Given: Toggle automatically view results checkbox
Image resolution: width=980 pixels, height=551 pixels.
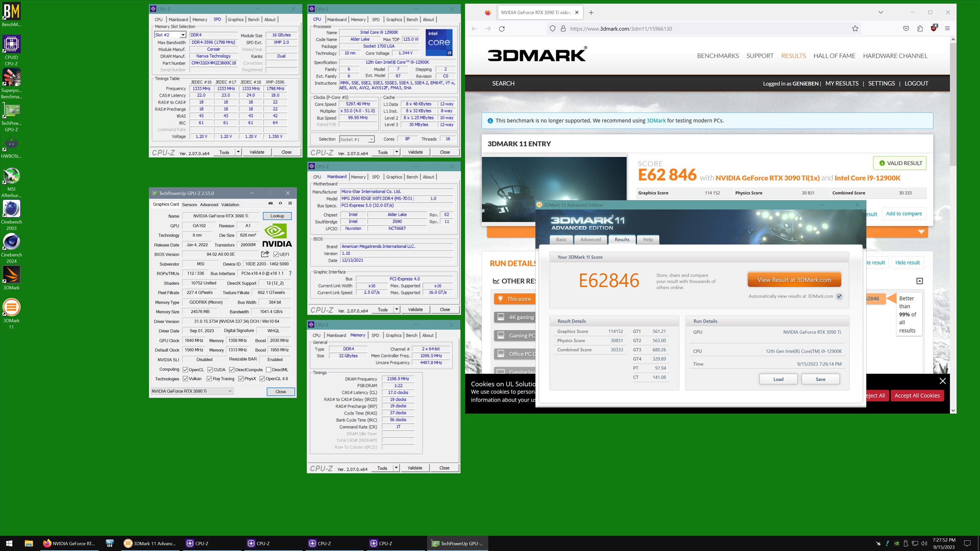Looking at the screenshot, I should (x=840, y=297).
